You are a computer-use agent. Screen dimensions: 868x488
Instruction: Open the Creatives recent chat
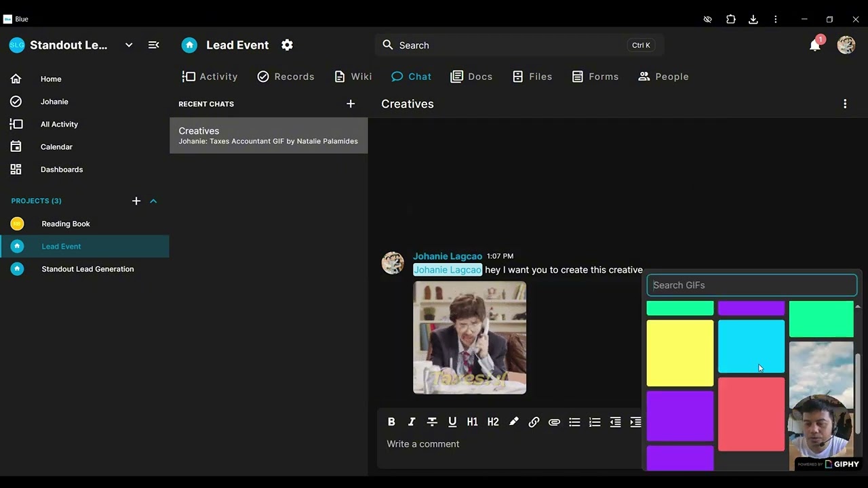click(269, 136)
